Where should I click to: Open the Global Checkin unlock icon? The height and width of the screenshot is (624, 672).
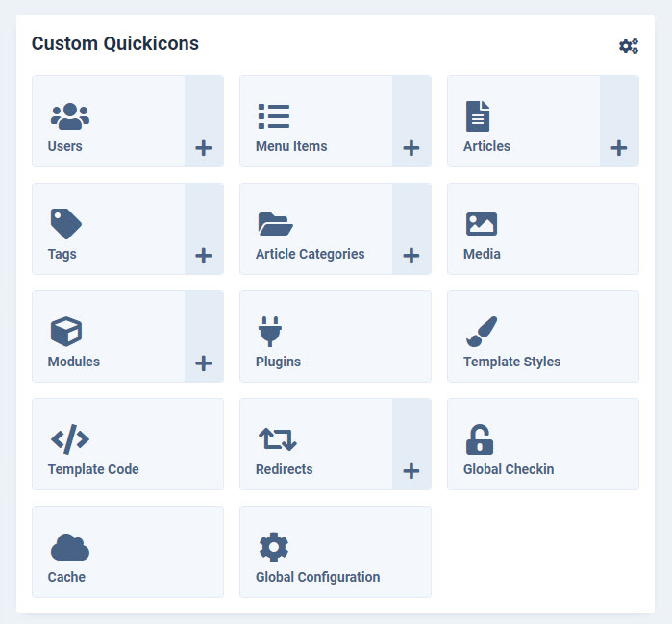[x=479, y=439]
